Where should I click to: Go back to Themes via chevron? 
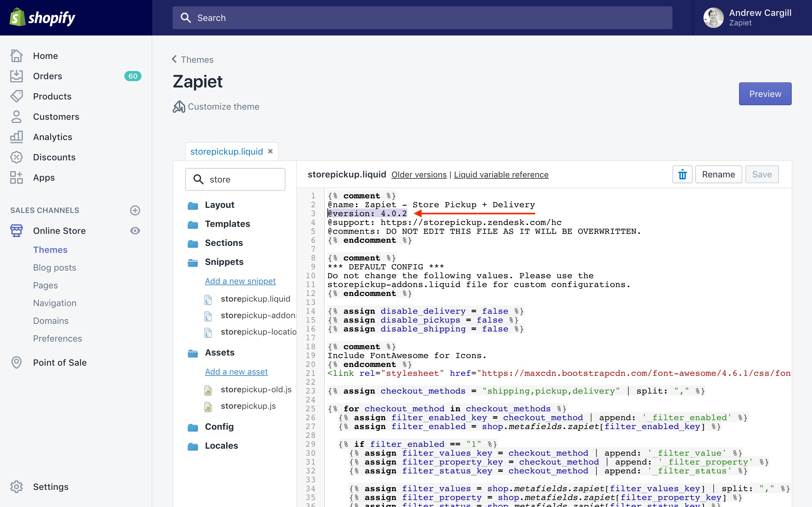(x=174, y=59)
